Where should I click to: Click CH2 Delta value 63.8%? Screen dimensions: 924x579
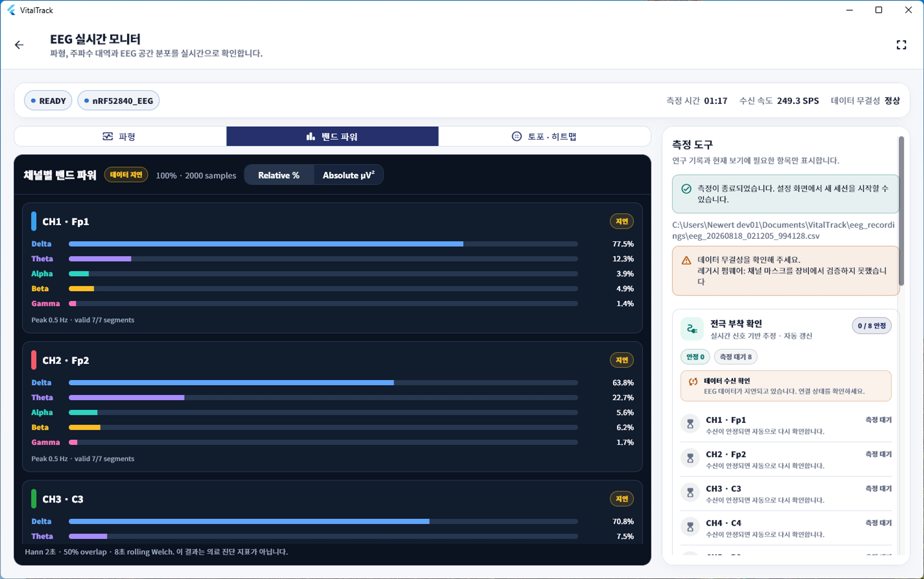coord(623,383)
